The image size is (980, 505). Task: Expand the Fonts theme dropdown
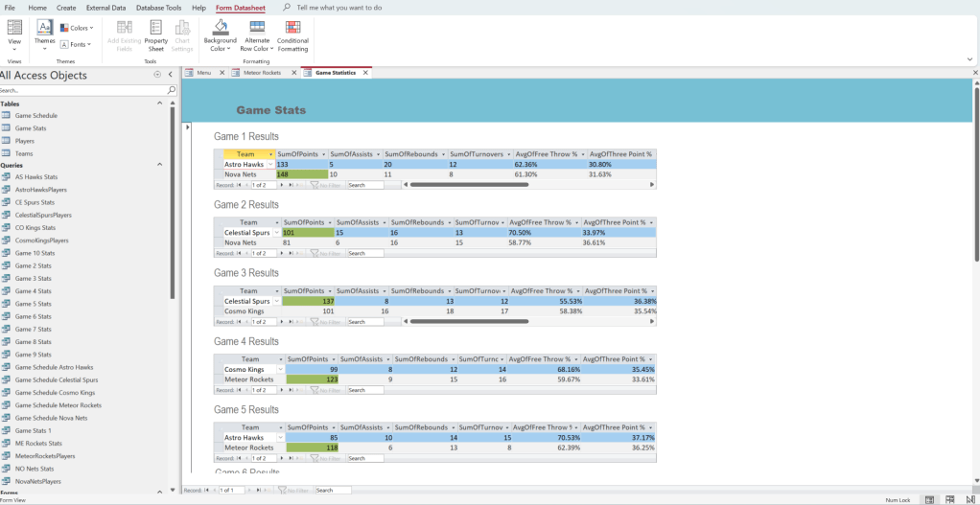(x=77, y=44)
